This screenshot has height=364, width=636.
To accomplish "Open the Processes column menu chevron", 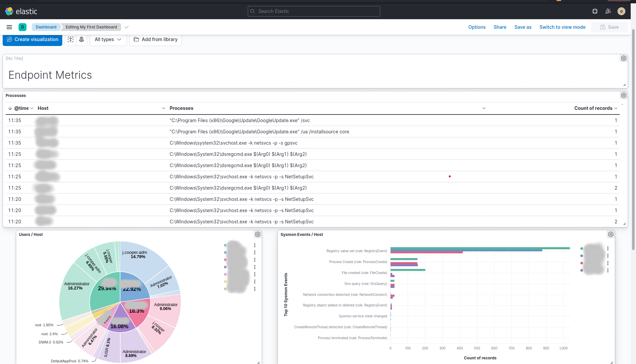I will pyautogui.click(x=484, y=108).
